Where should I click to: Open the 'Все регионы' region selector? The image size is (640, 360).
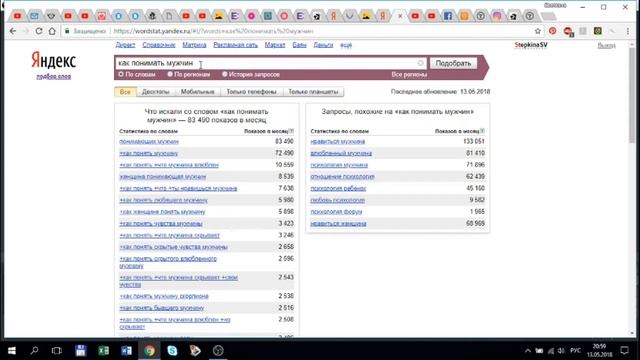[409, 75]
